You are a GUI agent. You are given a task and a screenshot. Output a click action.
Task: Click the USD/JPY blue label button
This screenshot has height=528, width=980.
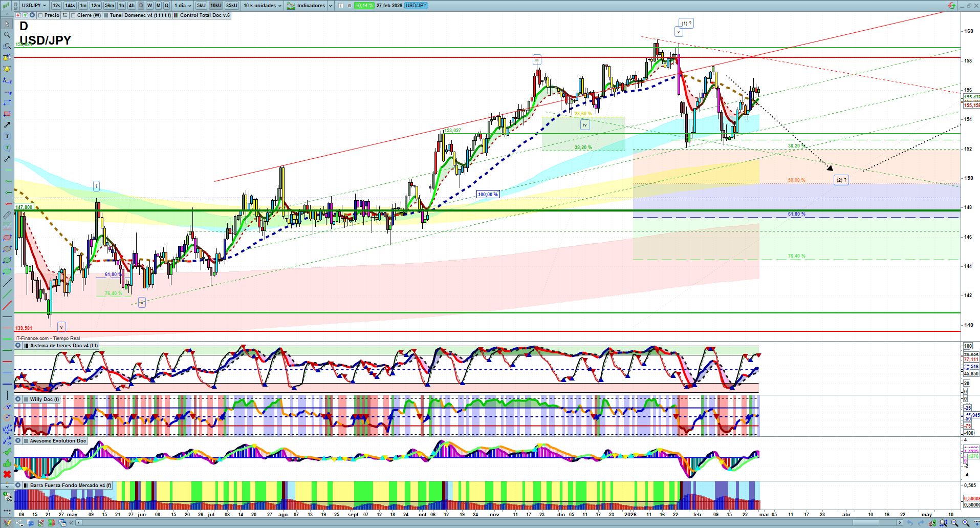click(x=416, y=6)
